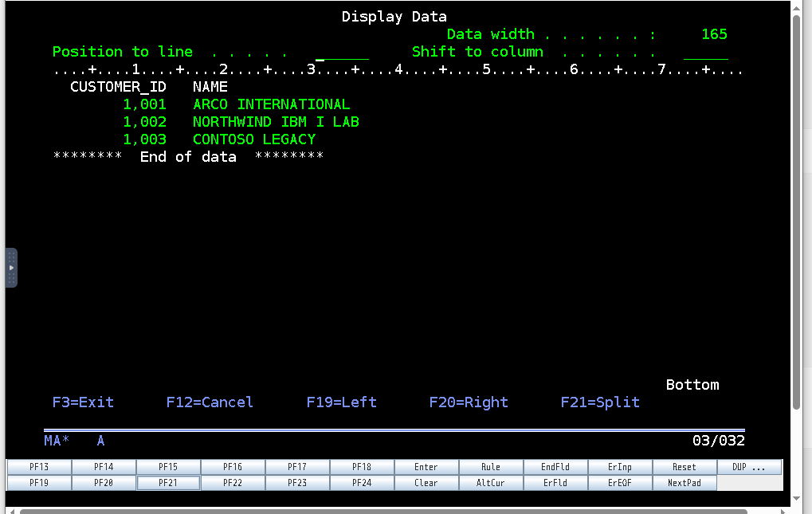Click the vertical scrollbar up arrow
The height and width of the screenshot is (514, 812).
(x=797, y=7)
